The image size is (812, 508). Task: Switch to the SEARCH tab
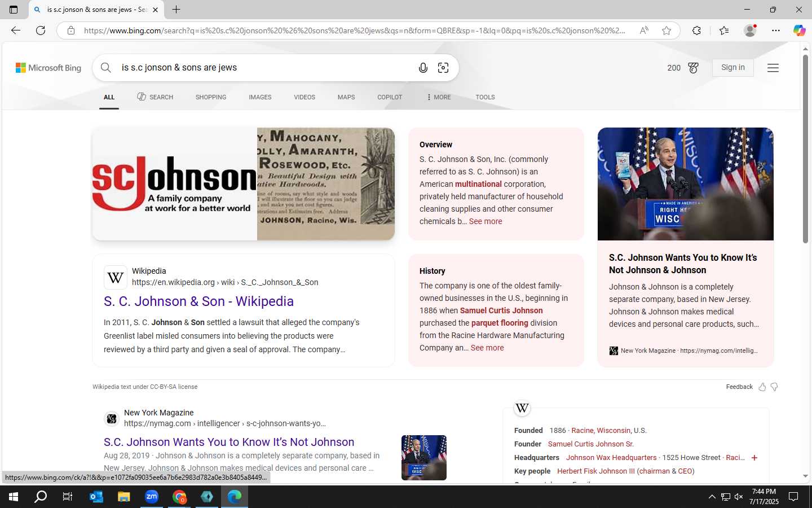(x=155, y=97)
